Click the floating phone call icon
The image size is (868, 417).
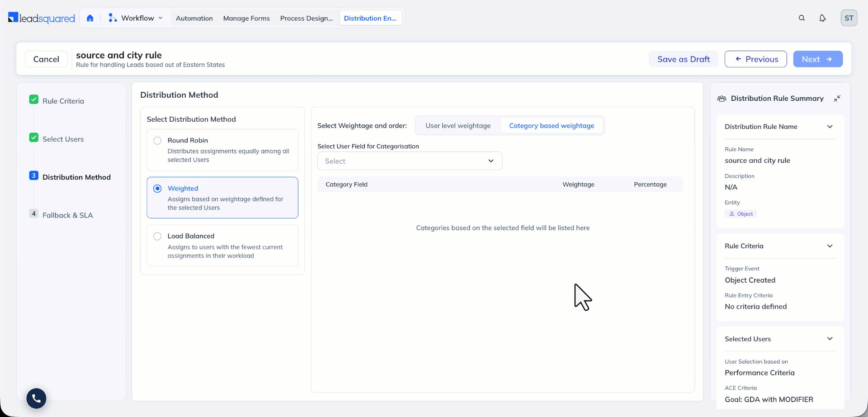tap(36, 398)
